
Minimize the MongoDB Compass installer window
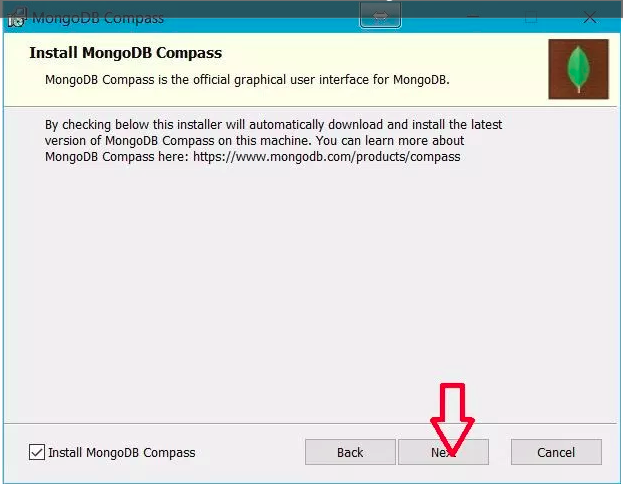[473, 17]
